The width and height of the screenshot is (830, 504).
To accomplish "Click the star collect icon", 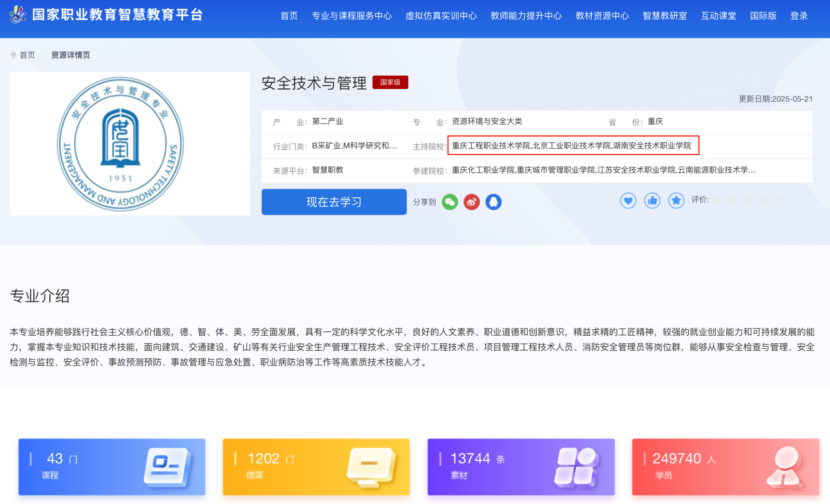I will [x=676, y=200].
